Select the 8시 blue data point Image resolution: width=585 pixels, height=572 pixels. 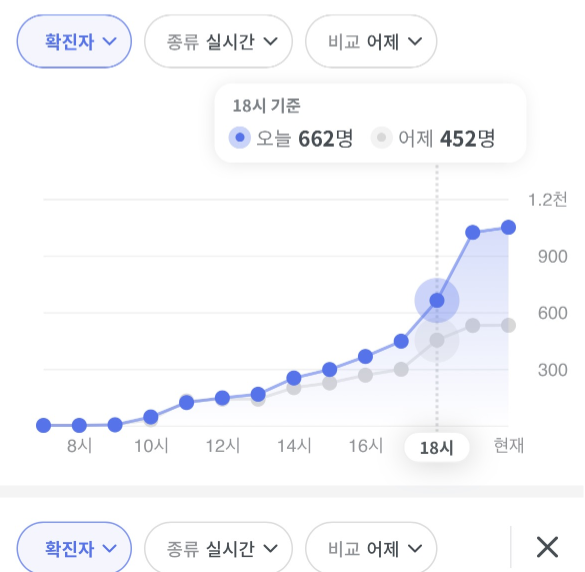79,425
